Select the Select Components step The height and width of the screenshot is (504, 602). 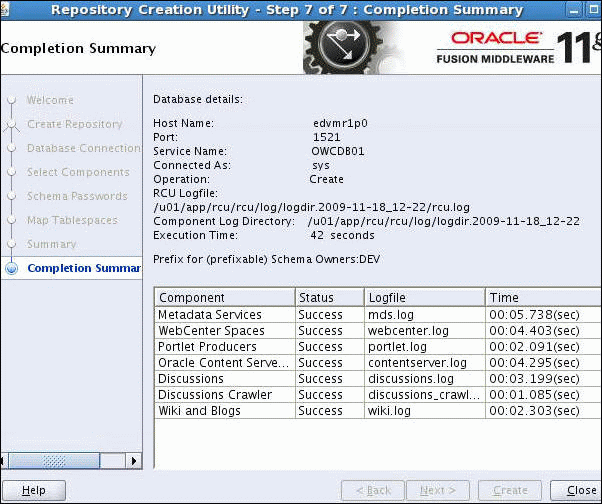(x=78, y=172)
